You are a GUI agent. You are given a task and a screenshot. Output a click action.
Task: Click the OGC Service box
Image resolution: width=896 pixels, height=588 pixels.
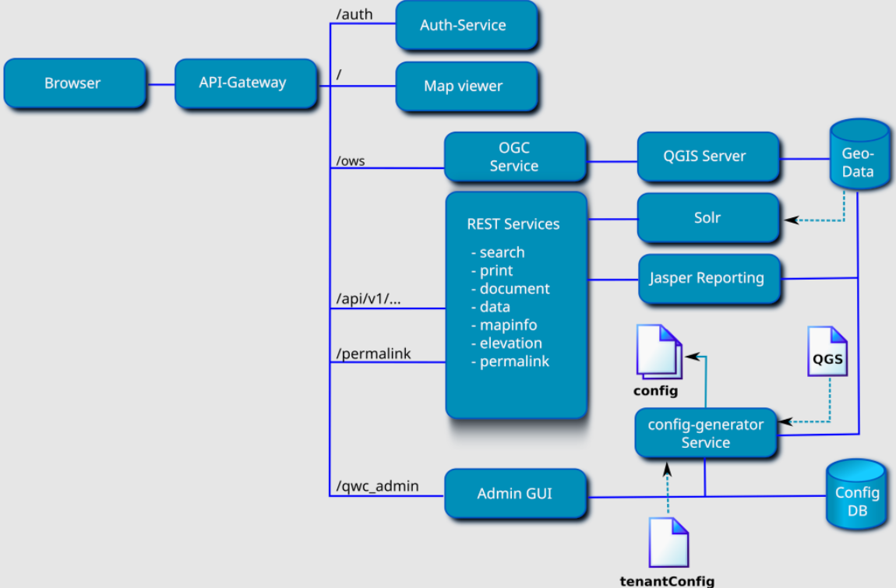point(514,157)
